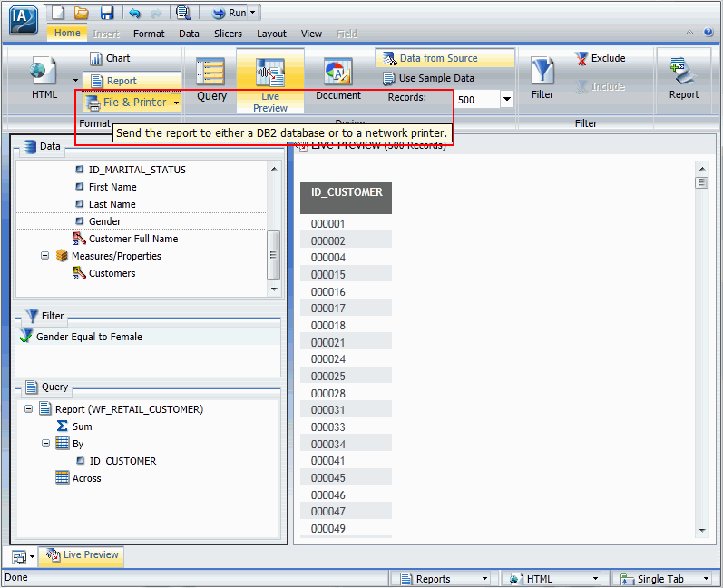Select the Live Preview bottom tab
The image size is (723, 588).
point(82,554)
